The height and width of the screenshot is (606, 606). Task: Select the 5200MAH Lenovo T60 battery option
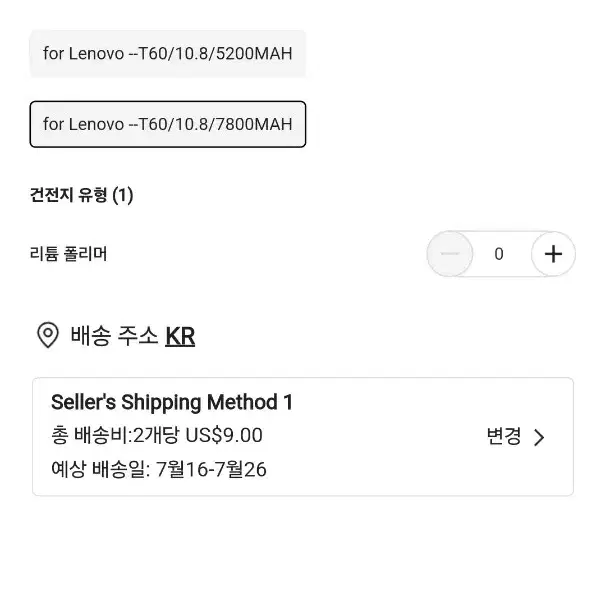(168, 54)
